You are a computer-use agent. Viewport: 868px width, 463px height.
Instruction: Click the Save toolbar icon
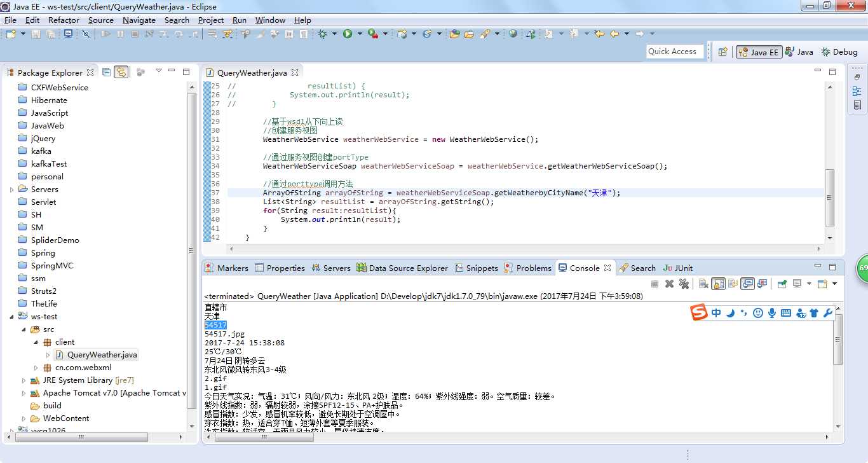click(x=36, y=34)
